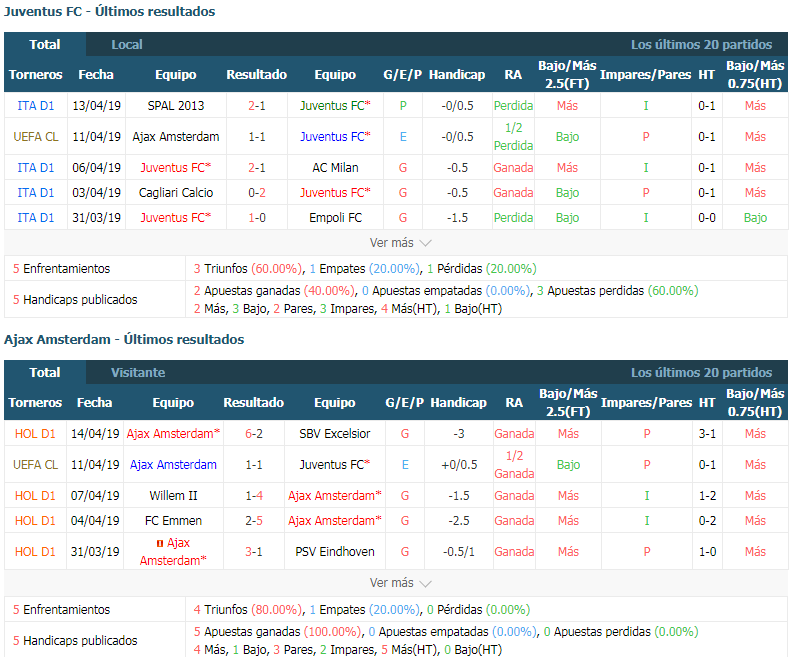This screenshot has height=657, width=791.
Task: Click the Resultado header in the Juventus table
Action: pyautogui.click(x=256, y=75)
